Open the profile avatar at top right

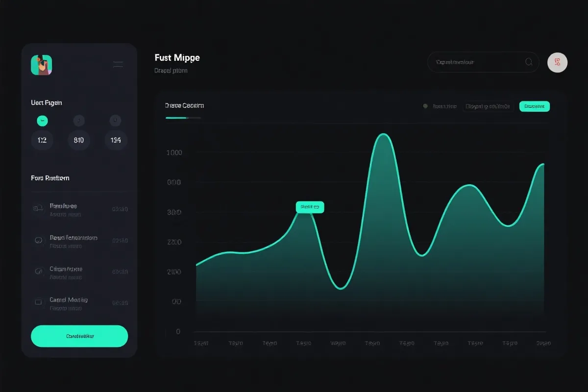click(x=557, y=63)
